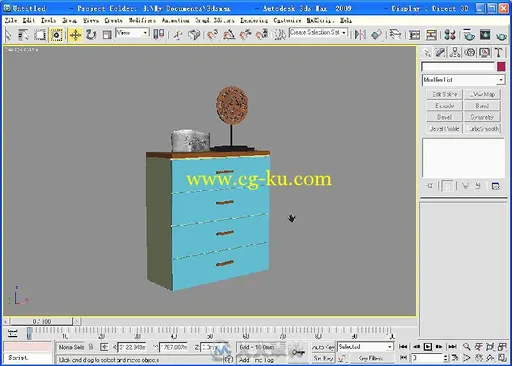Toggle the 3D Snaps icon

click(x=212, y=35)
